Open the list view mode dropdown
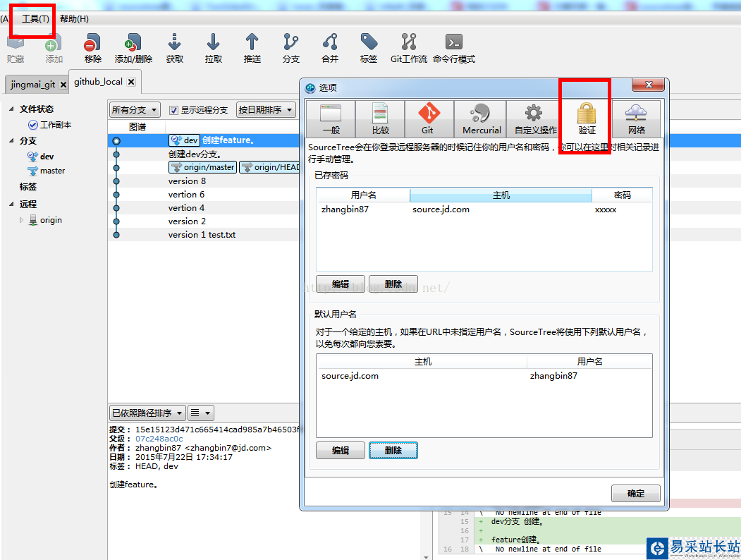The width and height of the screenshot is (741, 560). tap(201, 413)
